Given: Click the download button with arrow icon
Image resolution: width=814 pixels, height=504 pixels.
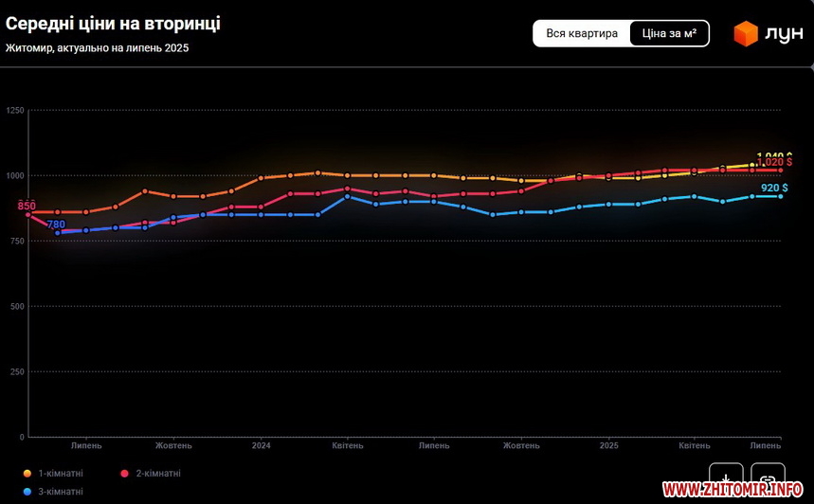Looking at the screenshot, I should [x=726, y=477].
